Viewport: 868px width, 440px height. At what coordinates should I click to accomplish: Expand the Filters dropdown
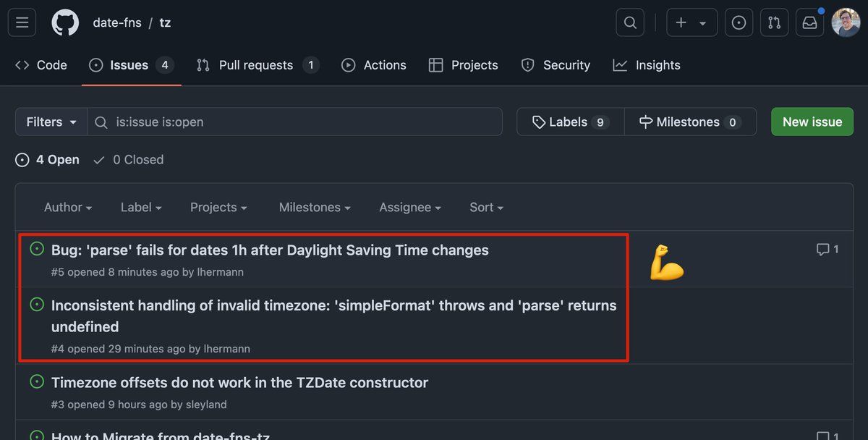pyautogui.click(x=51, y=122)
